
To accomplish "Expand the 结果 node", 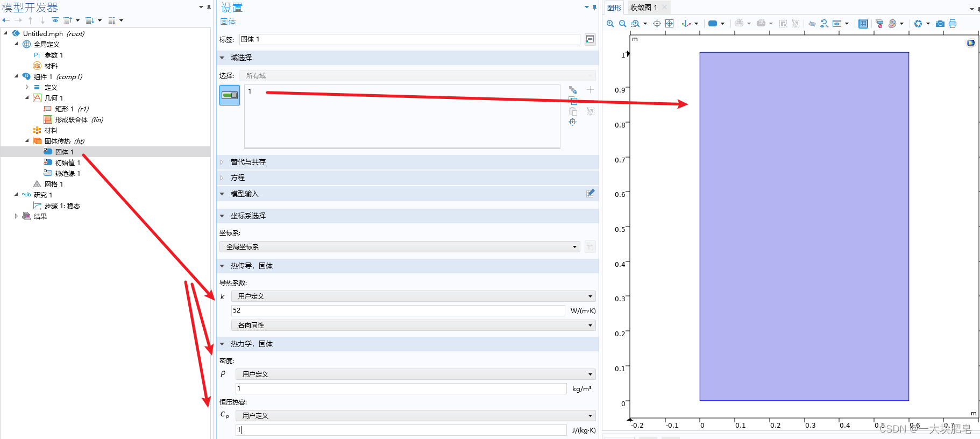I will coord(16,216).
